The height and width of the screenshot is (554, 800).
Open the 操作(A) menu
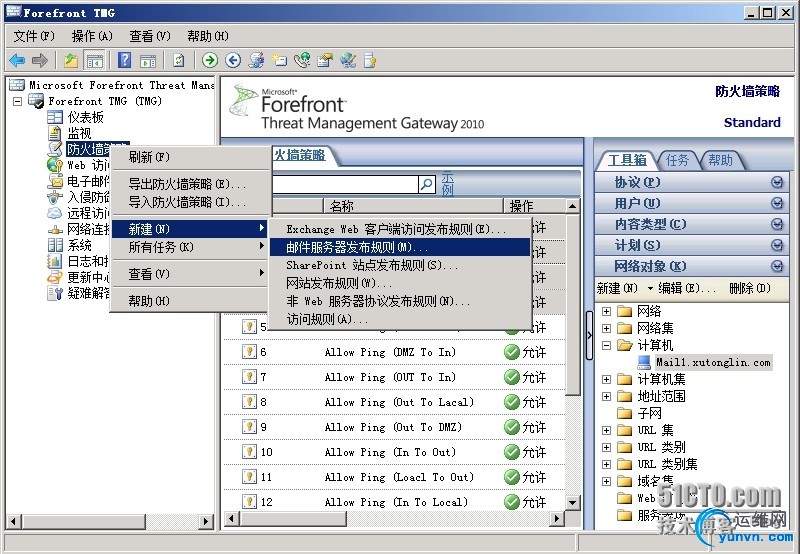coord(92,36)
